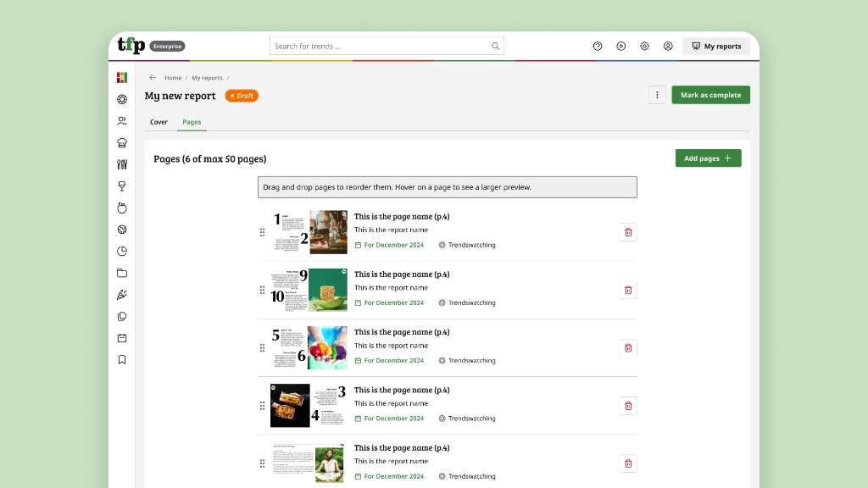Follow the My reports breadcrumb link

point(207,78)
